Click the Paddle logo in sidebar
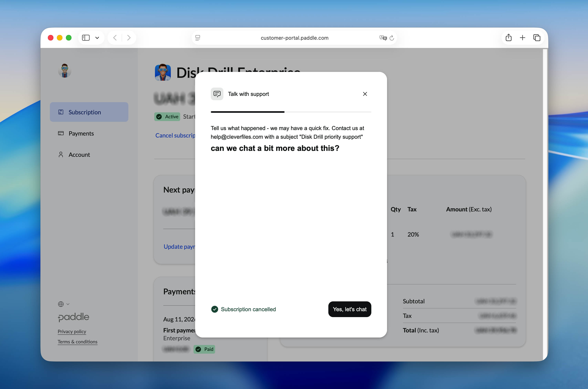588x389 pixels. pos(73,317)
